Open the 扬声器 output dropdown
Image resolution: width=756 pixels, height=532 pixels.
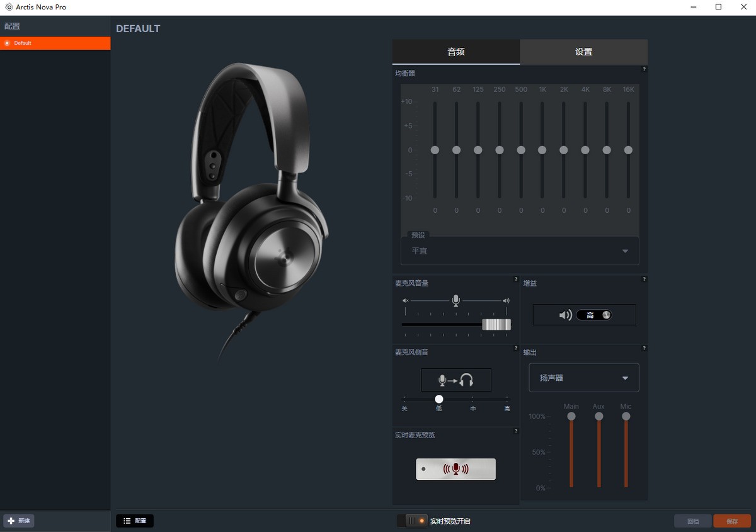(x=583, y=378)
